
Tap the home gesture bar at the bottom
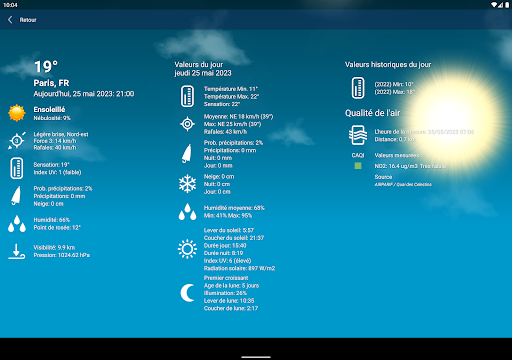click(256, 357)
